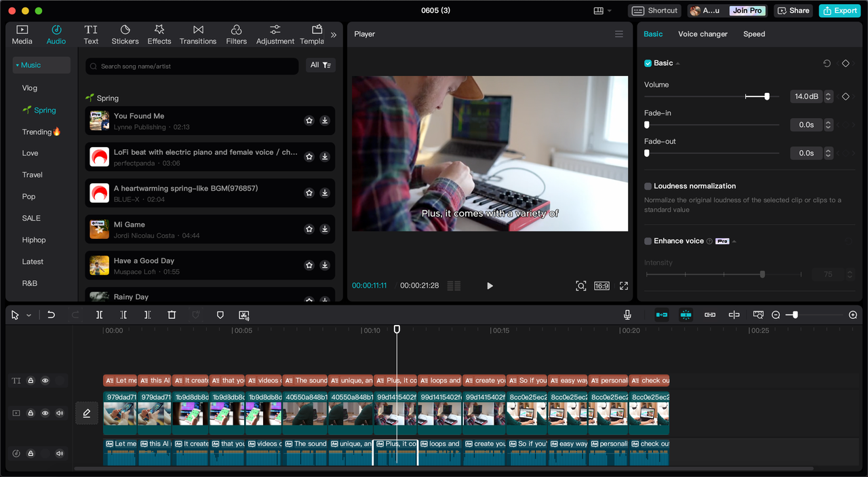
Task: Show more tabs with the double chevron
Action: 334,35
